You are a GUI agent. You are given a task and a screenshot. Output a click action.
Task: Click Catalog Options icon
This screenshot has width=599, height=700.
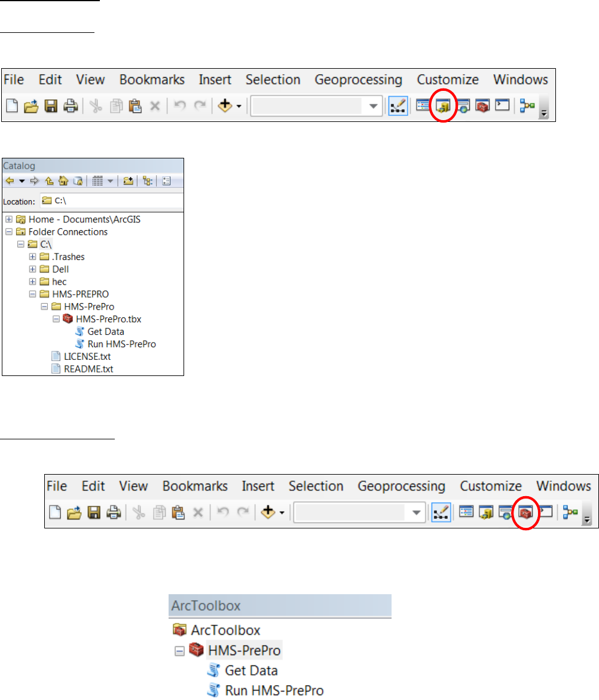[166, 181]
